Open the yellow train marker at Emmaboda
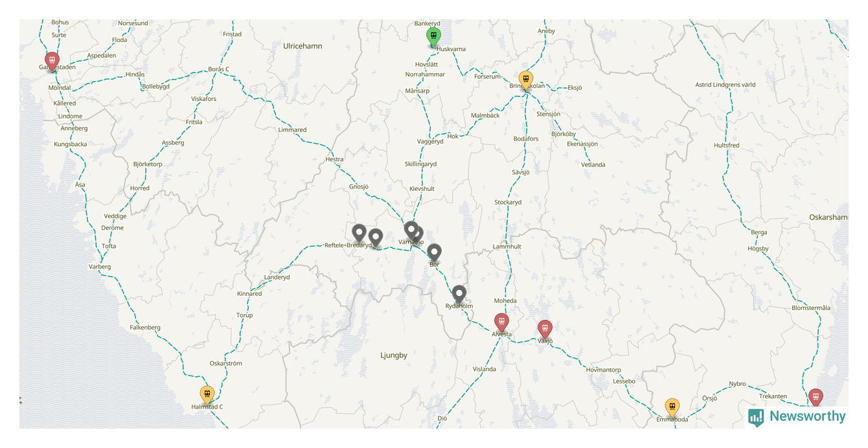Screen dimensions: 868x448 click(672, 407)
